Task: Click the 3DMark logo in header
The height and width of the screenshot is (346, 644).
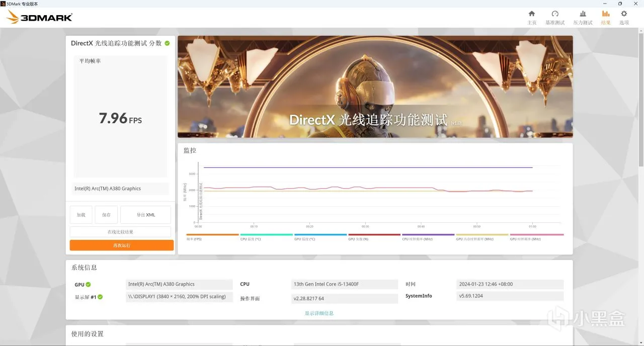Action: tap(39, 18)
